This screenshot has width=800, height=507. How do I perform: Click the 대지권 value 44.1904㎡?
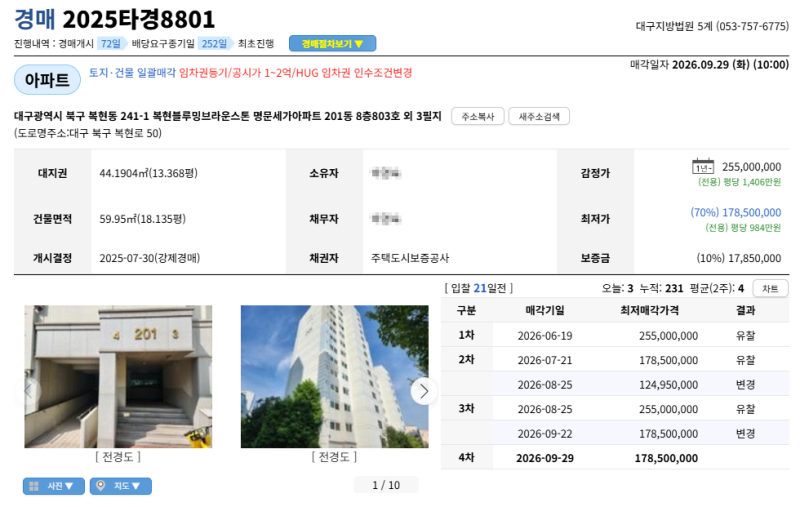point(148,173)
